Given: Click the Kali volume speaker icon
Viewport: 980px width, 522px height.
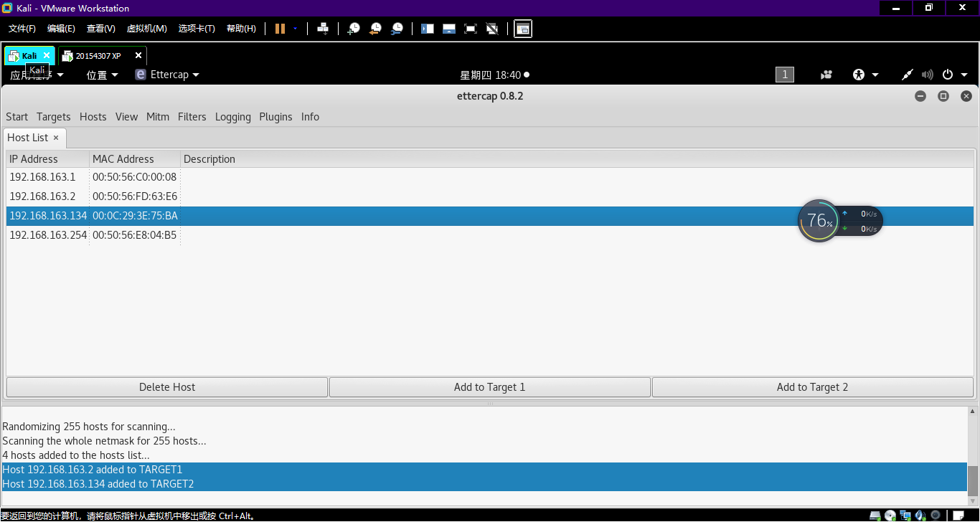Looking at the screenshot, I should 927,75.
